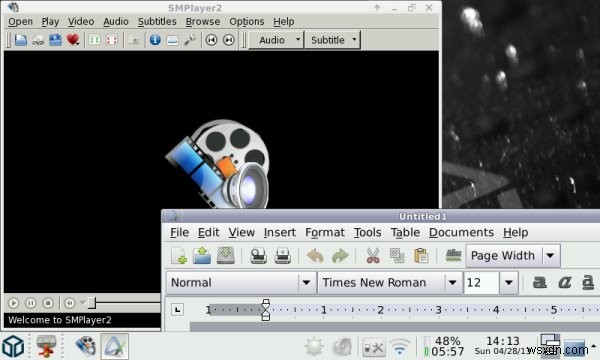Click the rewind button in SMPlayer2 controls
600x360 pixels.
click(70, 303)
